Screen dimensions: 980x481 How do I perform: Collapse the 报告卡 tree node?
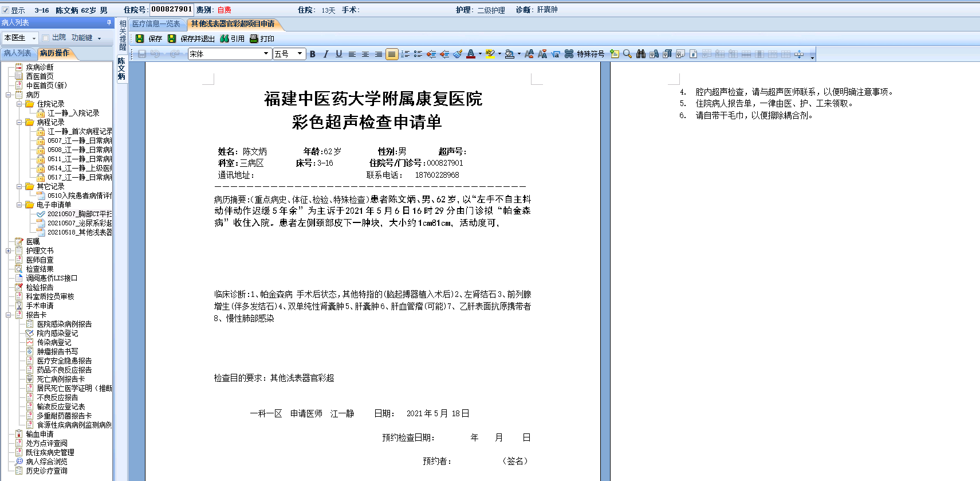[x=9, y=315]
